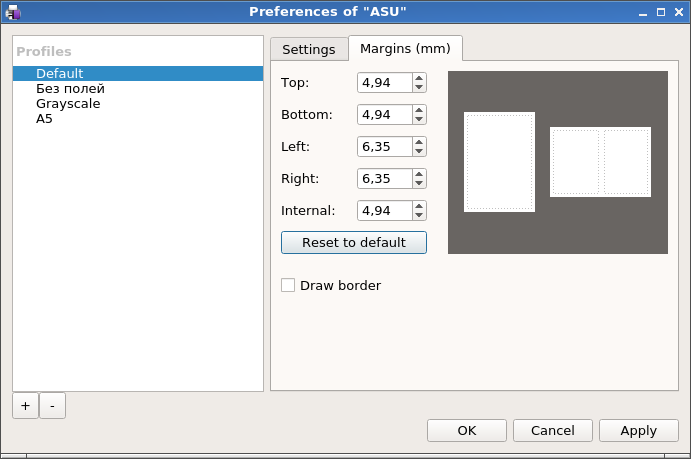Click the single-page preview thumbnail
This screenshot has width=691, height=459.
click(x=499, y=162)
